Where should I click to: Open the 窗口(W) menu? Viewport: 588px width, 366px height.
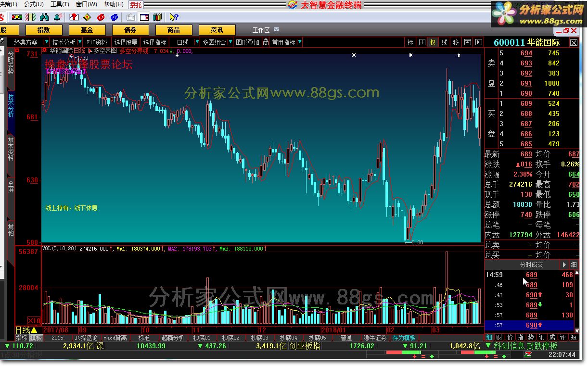(x=87, y=4)
